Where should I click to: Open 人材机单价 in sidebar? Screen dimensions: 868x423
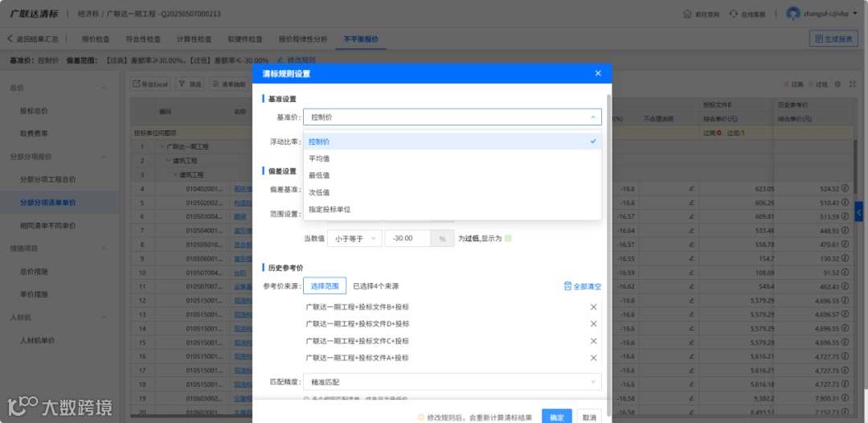tap(37, 340)
